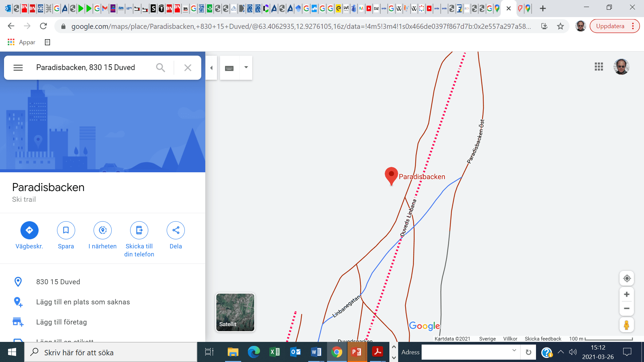Viewport: 644px width, 362px height.
Task: Click the Uppdatera Chrome button
Action: click(610, 26)
